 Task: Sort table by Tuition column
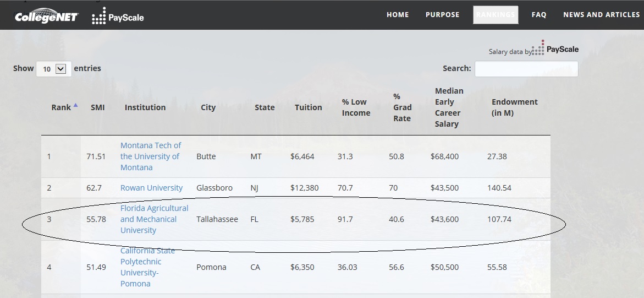point(308,107)
